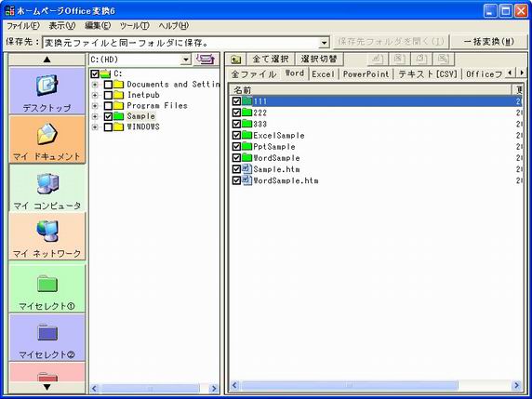Open the 保存先 save destination dropdown
Viewport: 532px width, 399px height.
tap(324, 43)
